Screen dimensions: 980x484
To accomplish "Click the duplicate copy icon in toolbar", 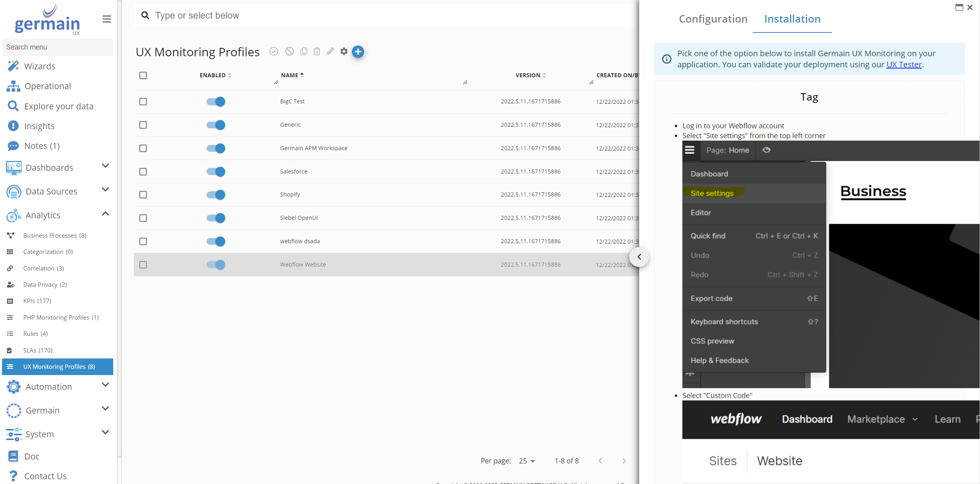I will (x=304, y=51).
